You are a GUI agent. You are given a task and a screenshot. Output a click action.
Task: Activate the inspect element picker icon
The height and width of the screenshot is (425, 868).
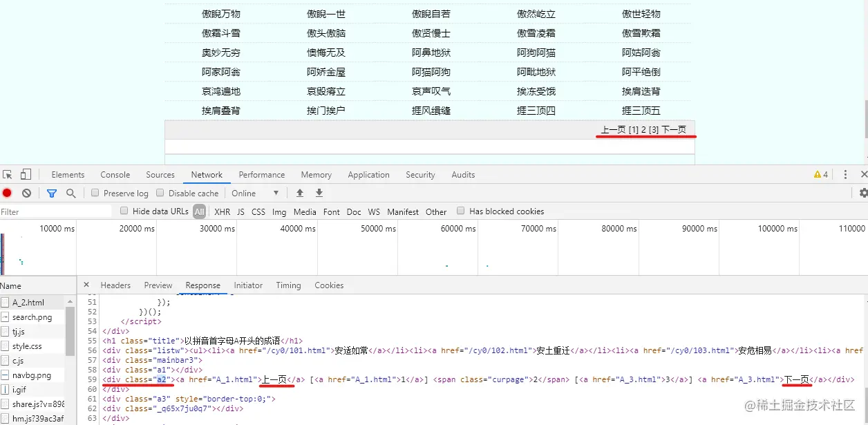8,175
